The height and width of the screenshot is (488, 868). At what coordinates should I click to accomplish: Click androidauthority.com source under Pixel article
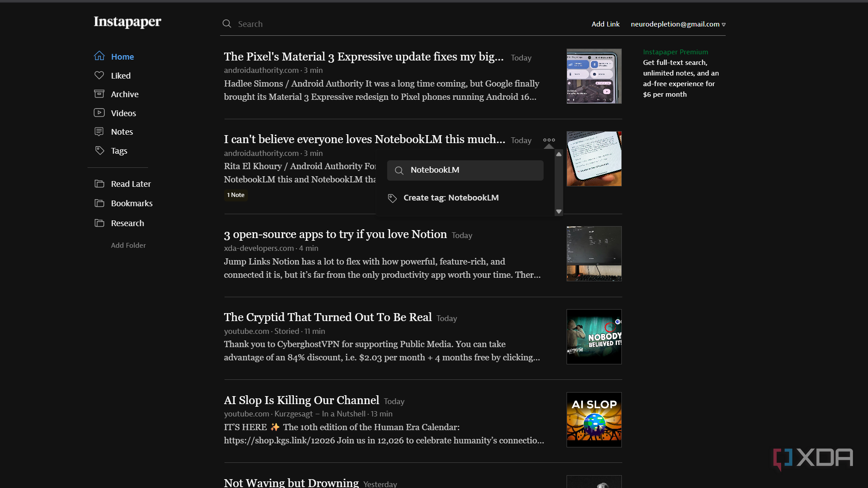pos(261,70)
